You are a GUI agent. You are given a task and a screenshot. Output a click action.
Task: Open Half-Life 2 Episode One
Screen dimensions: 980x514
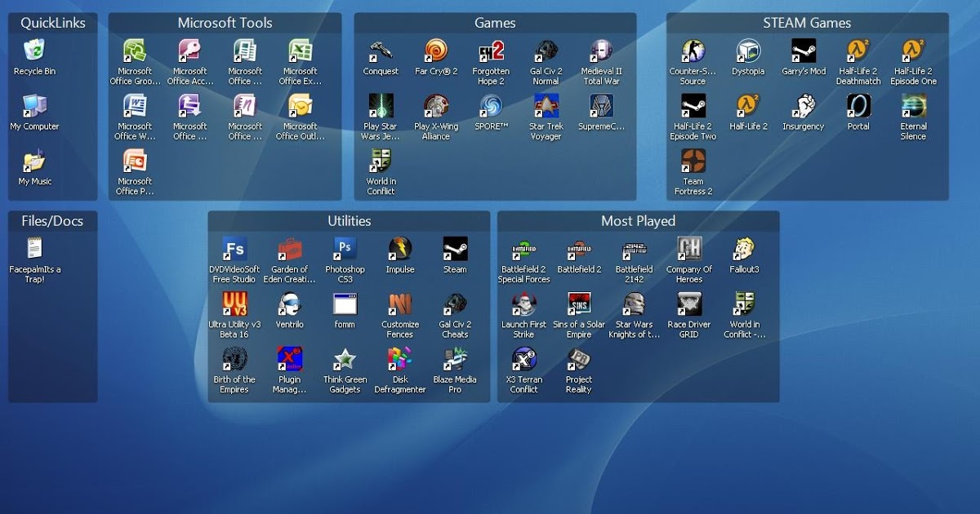[913, 51]
